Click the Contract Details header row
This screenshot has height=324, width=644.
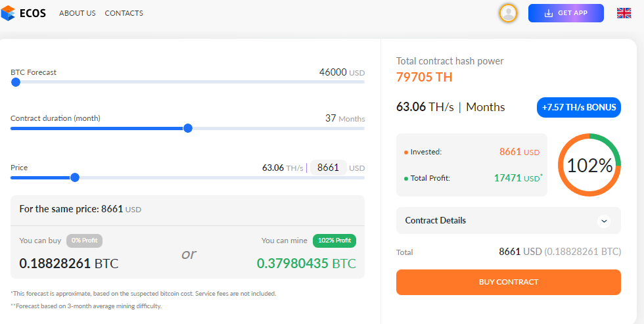(509, 221)
